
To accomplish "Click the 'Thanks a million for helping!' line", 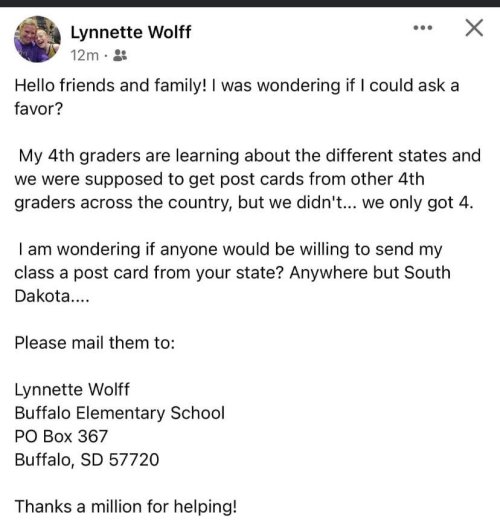I will click(126, 506).
